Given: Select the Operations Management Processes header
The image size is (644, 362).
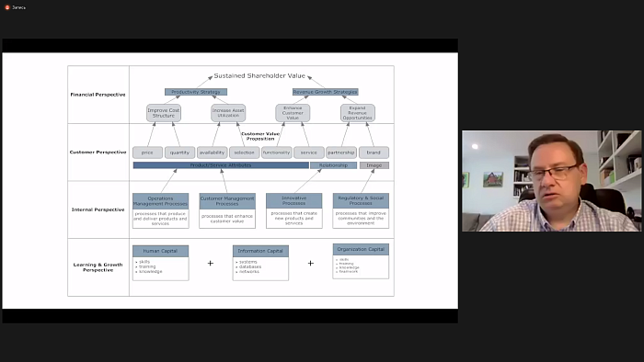Looking at the screenshot, I should tap(161, 201).
